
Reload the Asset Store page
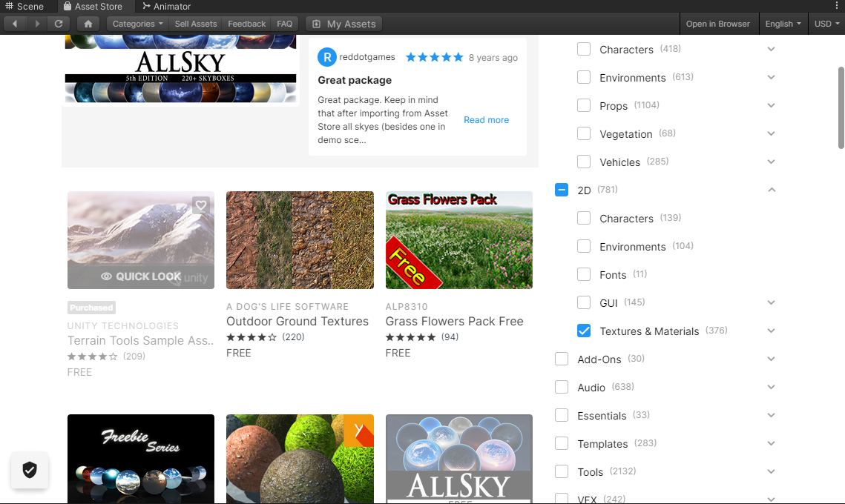coord(59,24)
